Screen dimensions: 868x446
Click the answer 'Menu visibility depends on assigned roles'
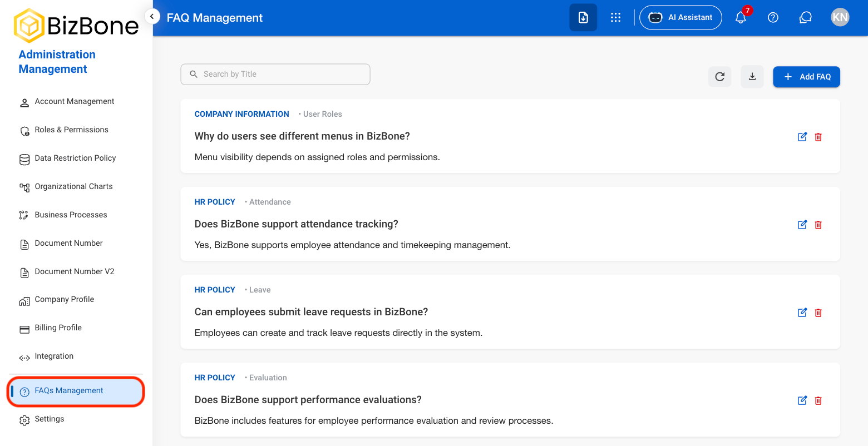click(x=317, y=157)
